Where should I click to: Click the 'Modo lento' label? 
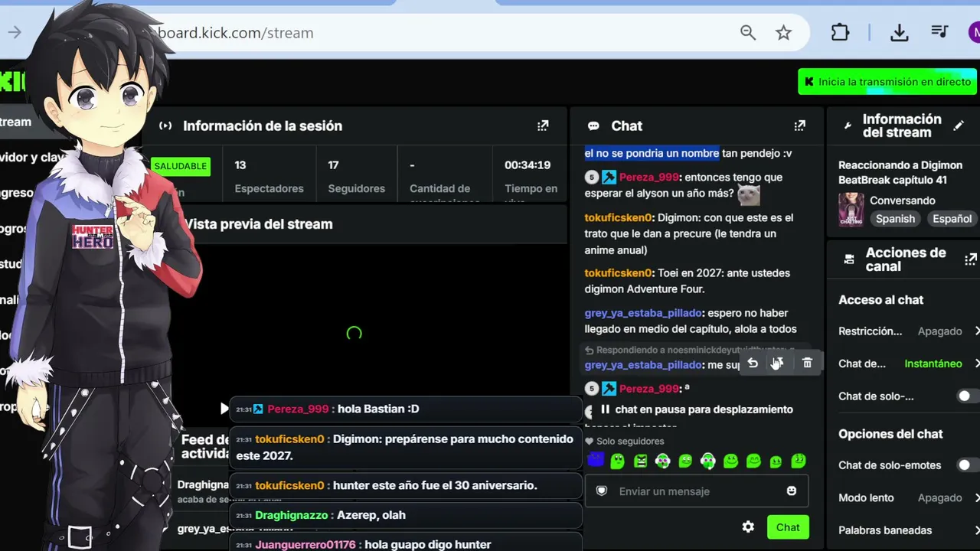[866, 497]
